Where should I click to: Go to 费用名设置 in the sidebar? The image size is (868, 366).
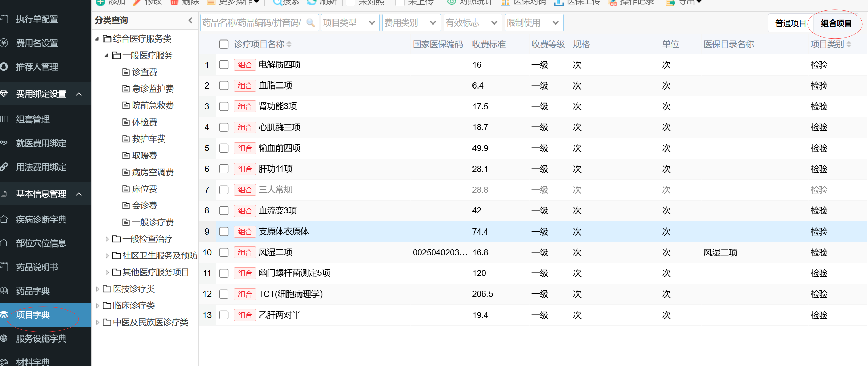point(37,43)
